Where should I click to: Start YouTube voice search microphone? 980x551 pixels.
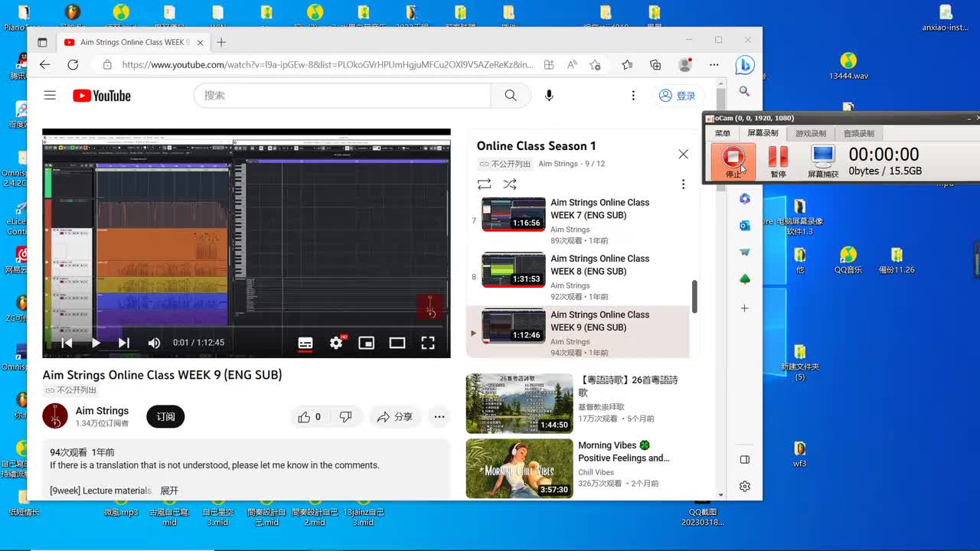tap(549, 96)
